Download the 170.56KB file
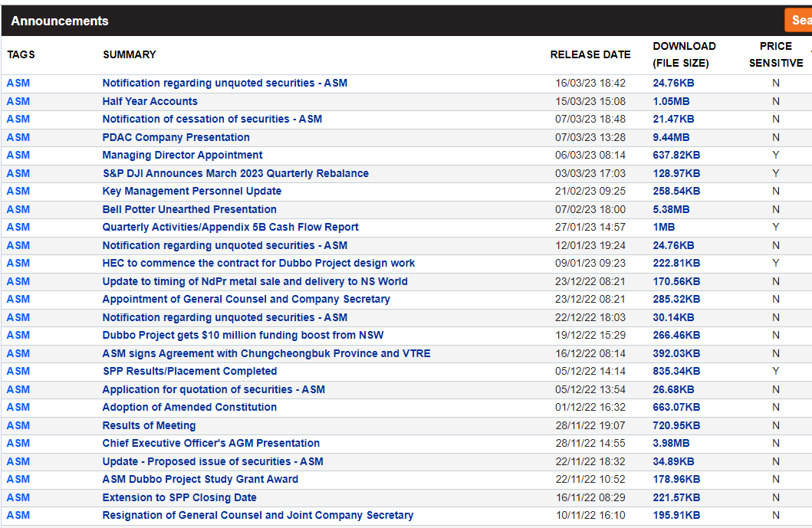This screenshot has width=812, height=528. (676, 281)
